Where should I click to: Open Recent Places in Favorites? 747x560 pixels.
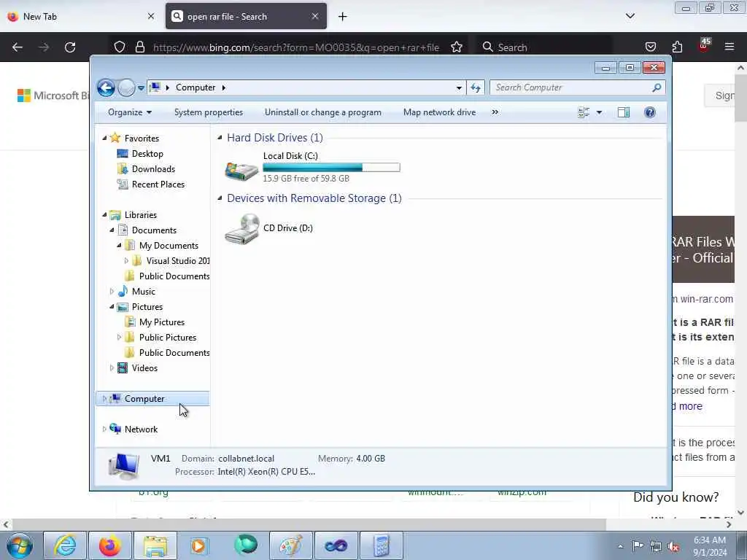pos(158,184)
